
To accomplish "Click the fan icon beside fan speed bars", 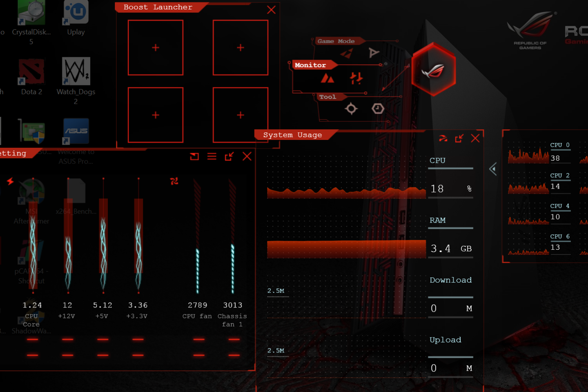I will 174,181.
